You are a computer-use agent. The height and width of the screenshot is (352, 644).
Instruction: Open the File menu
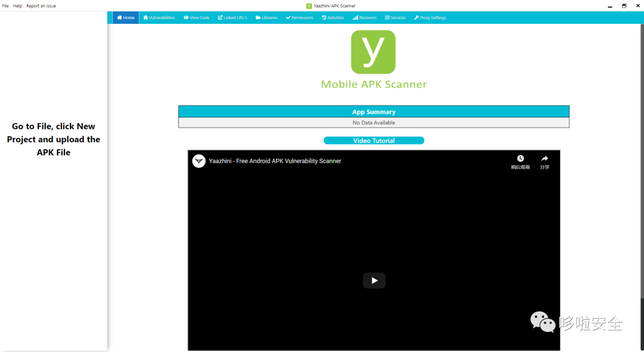click(x=5, y=6)
